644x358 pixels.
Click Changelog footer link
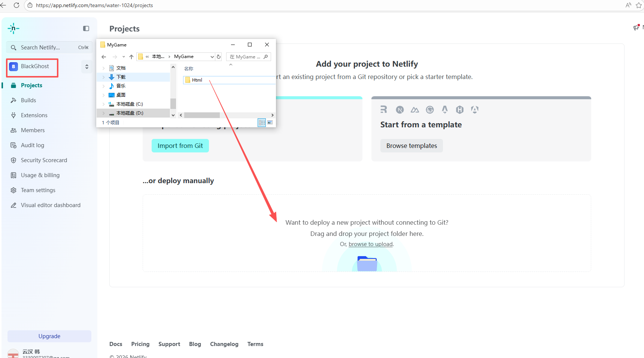coord(224,344)
